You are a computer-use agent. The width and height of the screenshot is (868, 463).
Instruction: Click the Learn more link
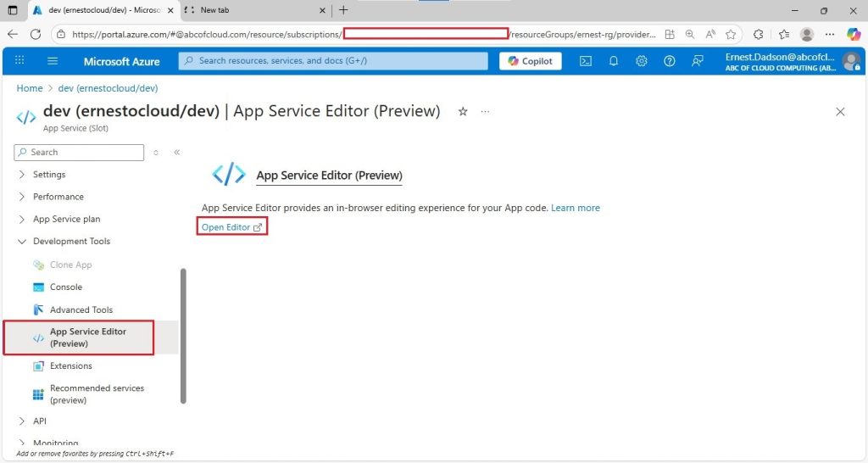(576, 208)
